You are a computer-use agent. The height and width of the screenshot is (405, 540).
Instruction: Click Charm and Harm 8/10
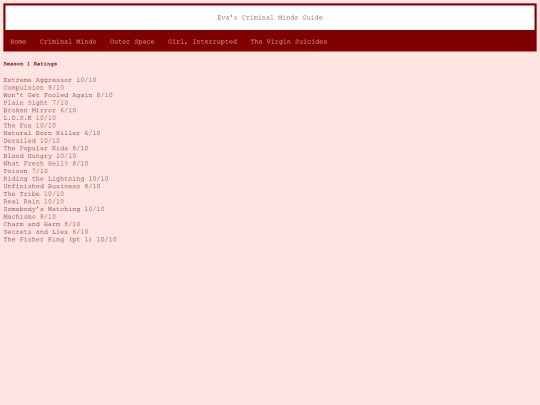pyautogui.click(x=42, y=224)
